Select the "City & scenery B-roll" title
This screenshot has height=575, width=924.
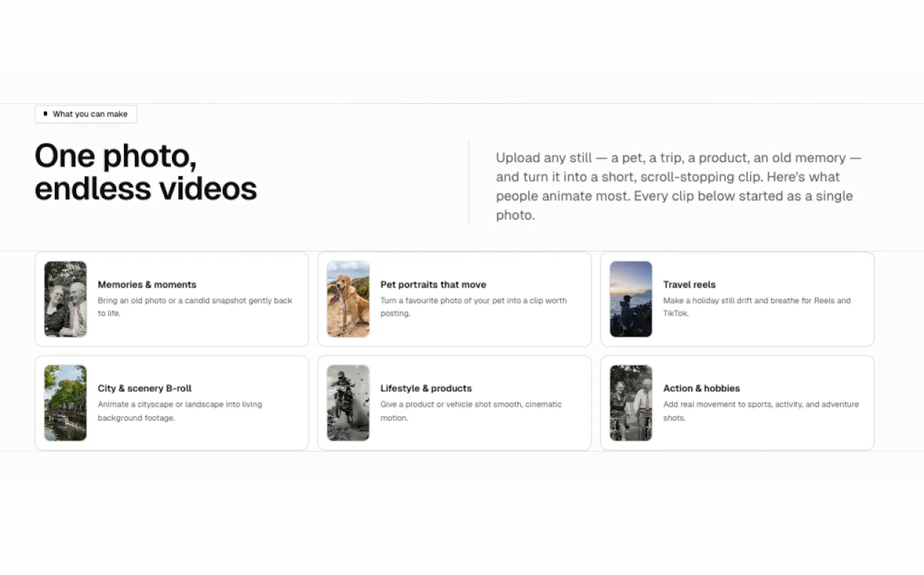(144, 388)
